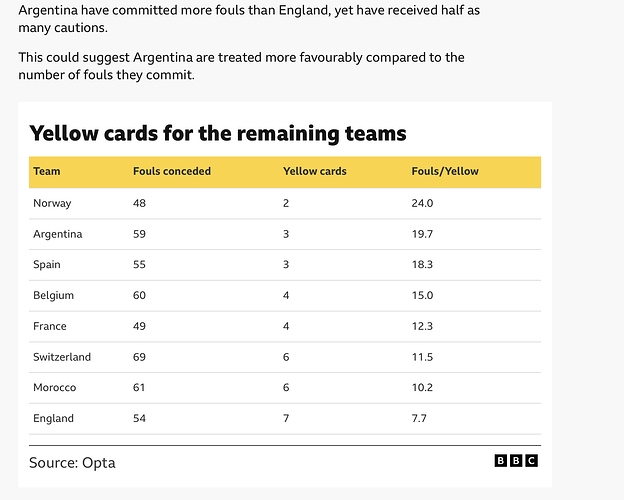Click the Spain team cell
624x500 pixels.
click(47, 265)
